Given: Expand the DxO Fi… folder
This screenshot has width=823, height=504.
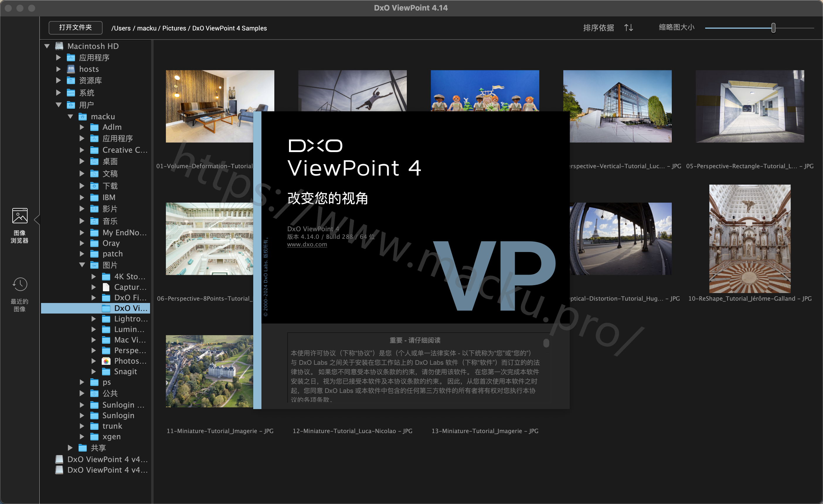Looking at the screenshot, I should [94, 298].
